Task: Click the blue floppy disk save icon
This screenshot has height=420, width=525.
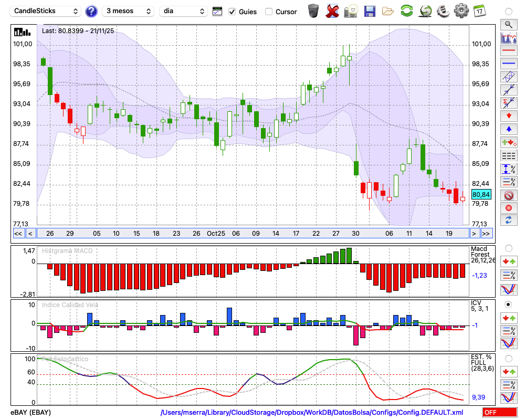Action: (x=370, y=11)
